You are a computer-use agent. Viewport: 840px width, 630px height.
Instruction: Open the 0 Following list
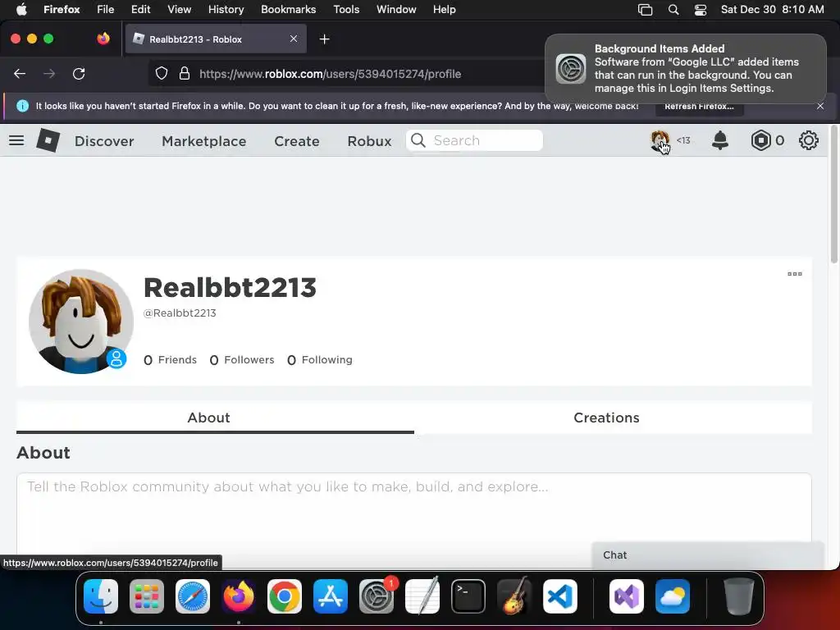(x=320, y=360)
